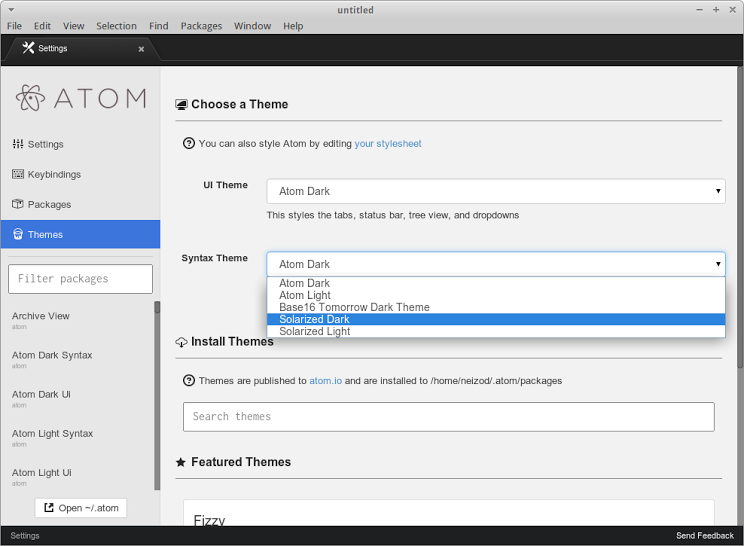Switch to the Settings tab
This screenshot has height=546, width=744.
point(81,48)
